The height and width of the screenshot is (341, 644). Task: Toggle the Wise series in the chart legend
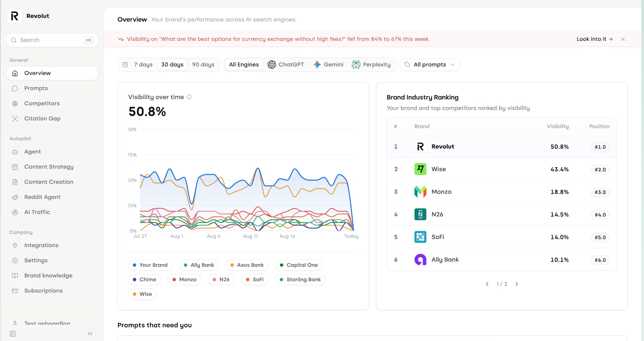142,294
